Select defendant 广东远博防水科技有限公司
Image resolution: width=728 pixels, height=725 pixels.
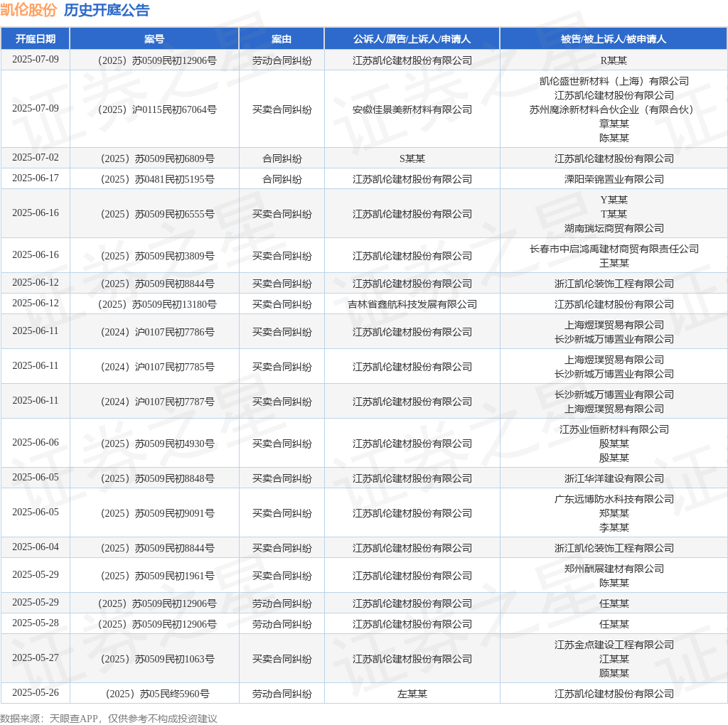614,499
